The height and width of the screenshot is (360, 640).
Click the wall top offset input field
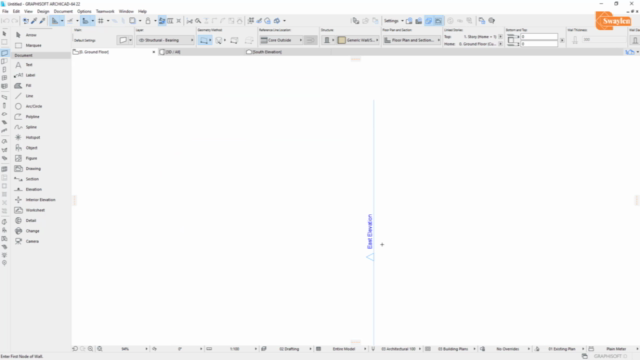(539, 37)
